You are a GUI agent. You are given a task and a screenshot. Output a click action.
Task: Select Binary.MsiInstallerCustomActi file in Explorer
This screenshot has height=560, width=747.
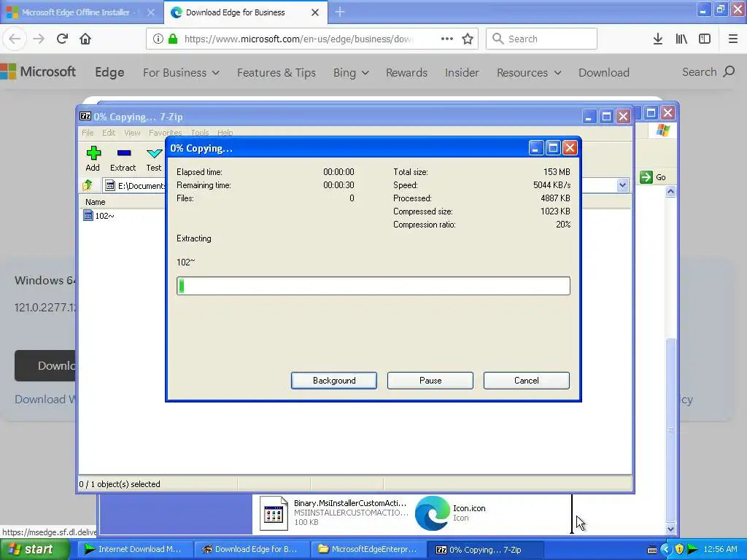click(x=333, y=513)
